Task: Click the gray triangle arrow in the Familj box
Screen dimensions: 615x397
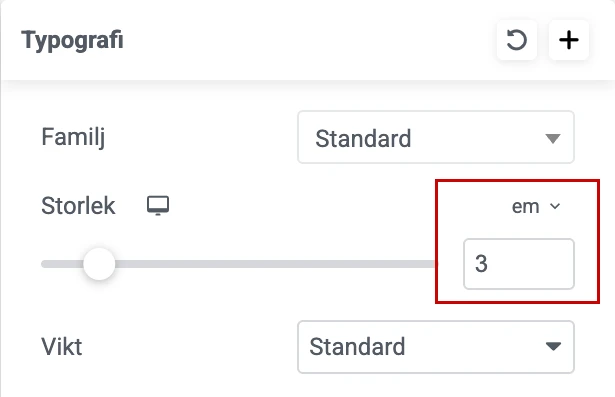Action: [553, 138]
